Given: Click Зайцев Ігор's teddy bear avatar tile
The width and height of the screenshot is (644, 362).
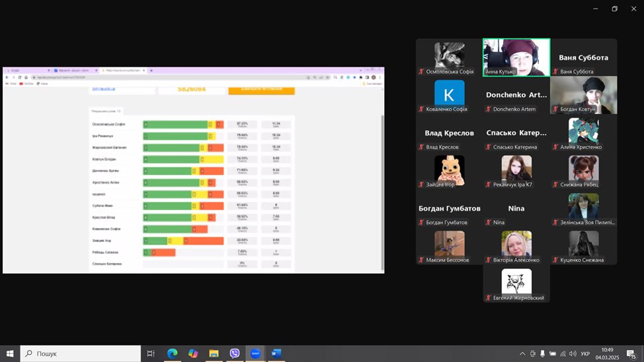Looking at the screenshot, I should tap(450, 170).
